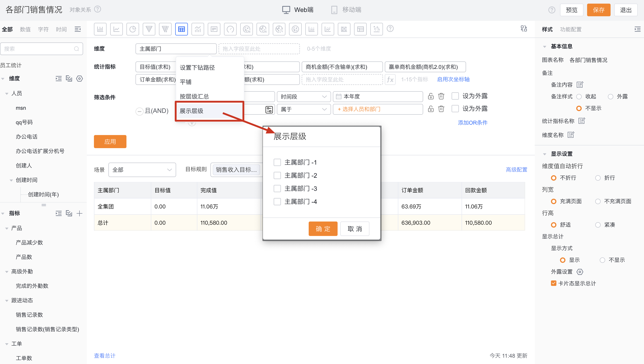Check the 主属部门 -2 level option
Image resolution: width=644 pixels, height=364 pixels.
click(x=277, y=175)
